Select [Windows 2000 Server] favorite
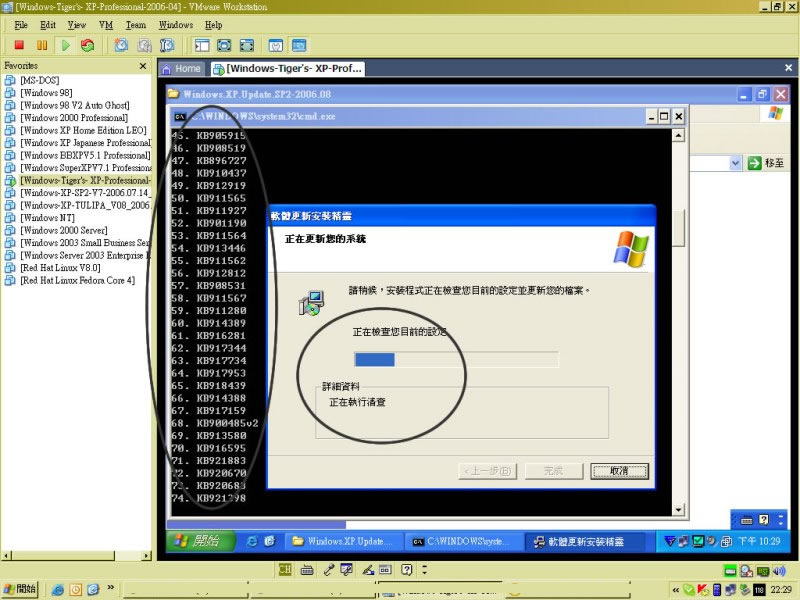 tap(64, 230)
